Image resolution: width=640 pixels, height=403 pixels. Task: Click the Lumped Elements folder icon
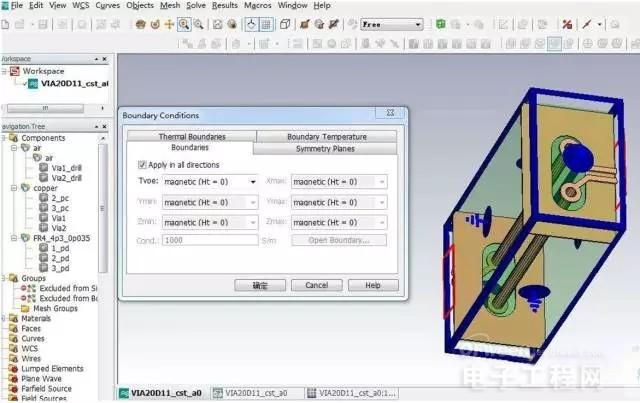point(7,369)
